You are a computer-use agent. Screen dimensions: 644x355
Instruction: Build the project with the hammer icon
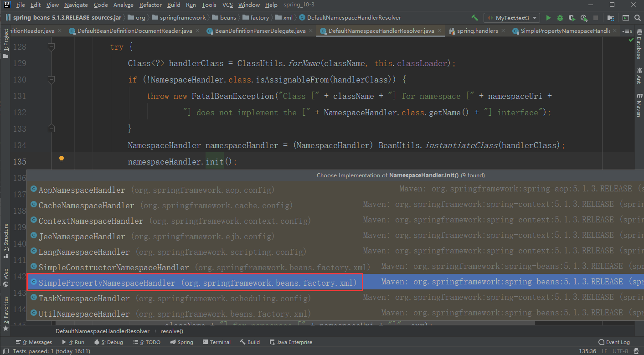tap(475, 18)
